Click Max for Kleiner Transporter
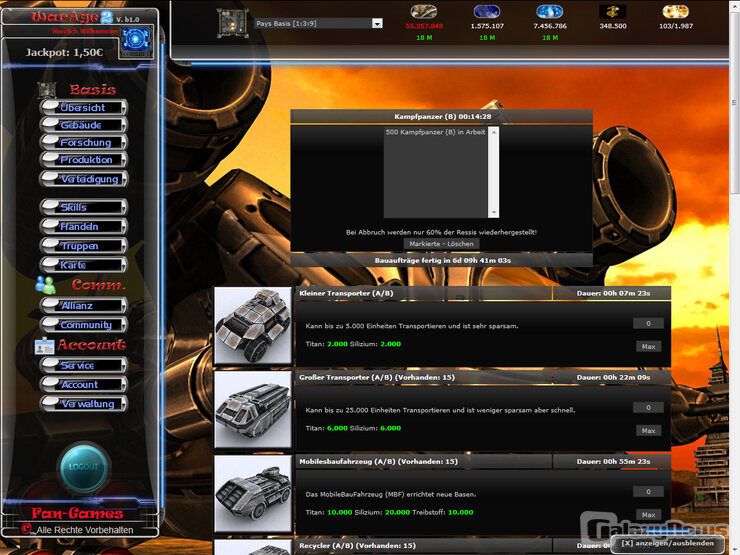 [648, 346]
